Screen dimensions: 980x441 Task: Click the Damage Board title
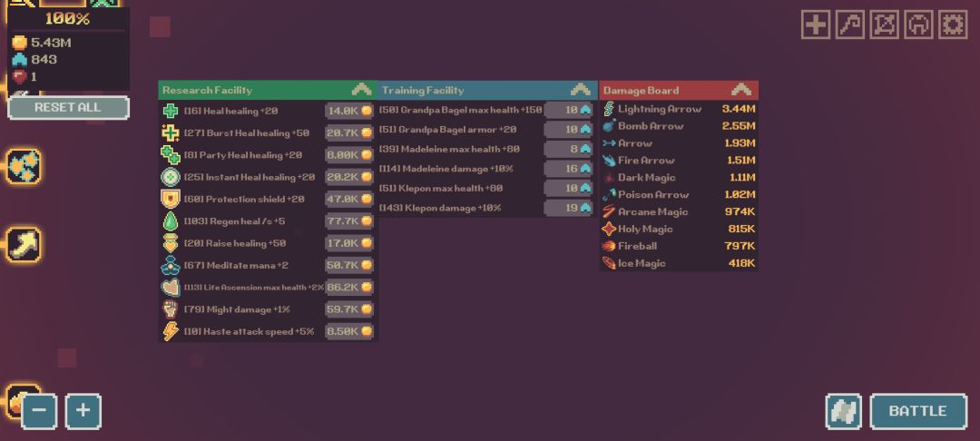pyautogui.click(x=641, y=91)
